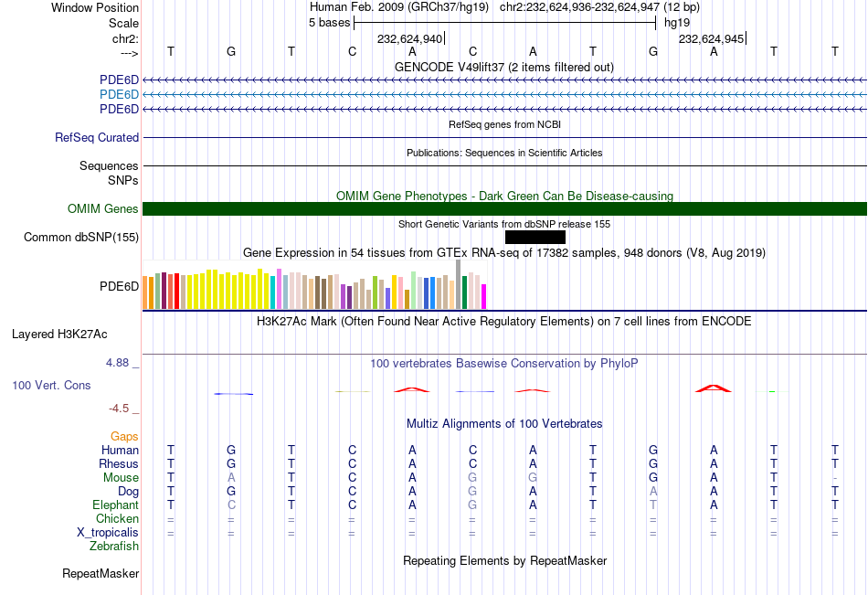Image resolution: width=868 pixels, height=595 pixels.
Task: Select the Layered H3K27Ac track label
Action: pyautogui.click(x=59, y=335)
